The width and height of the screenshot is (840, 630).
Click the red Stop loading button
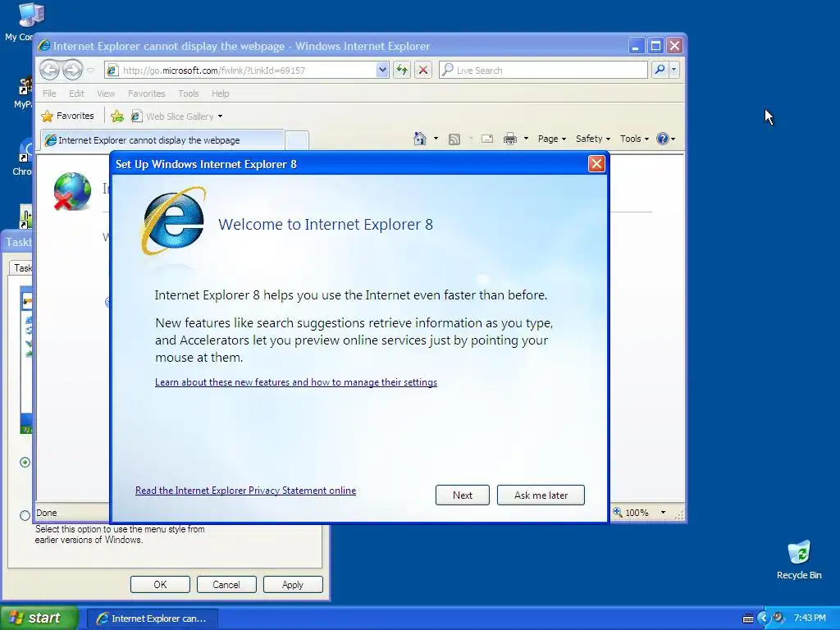click(423, 70)
